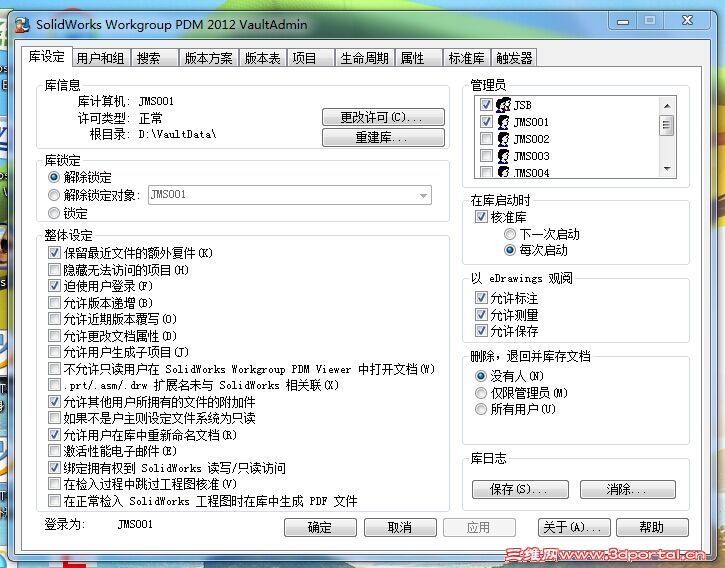Toggle 绑定拥有权到 SolidWorks 读写/只读访问
Screen dimensions: 725x568
pos(54,468)
